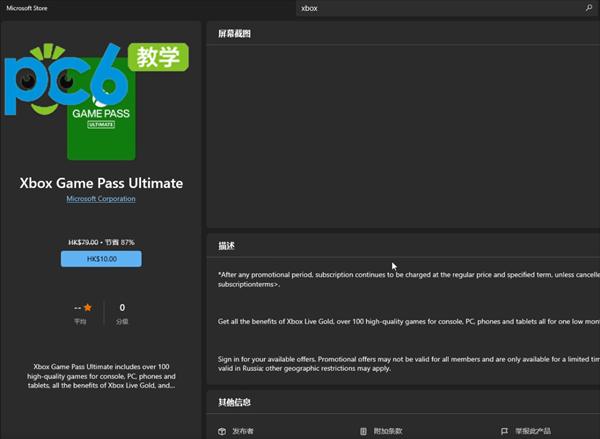The image size is (600, 439).
Task: Click the 'After any promotional period' paragraph
Action: click(x=409, y=279)
